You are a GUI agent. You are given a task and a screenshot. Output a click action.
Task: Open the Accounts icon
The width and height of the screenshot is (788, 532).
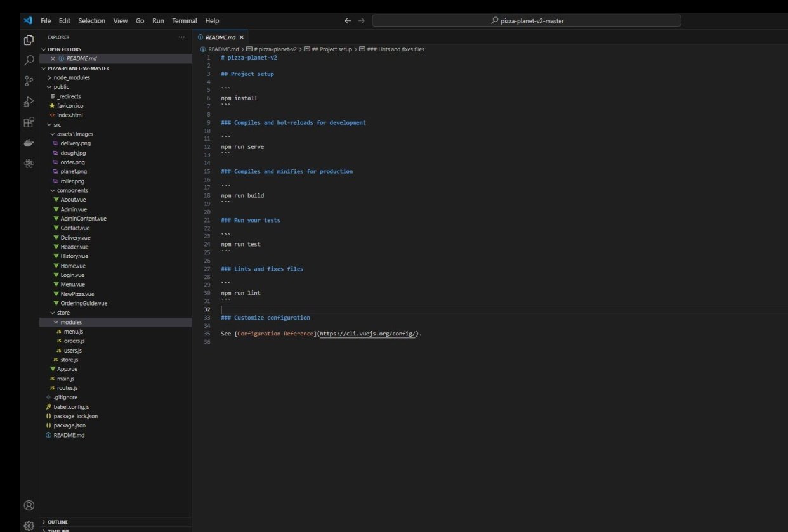coord(29,505)
